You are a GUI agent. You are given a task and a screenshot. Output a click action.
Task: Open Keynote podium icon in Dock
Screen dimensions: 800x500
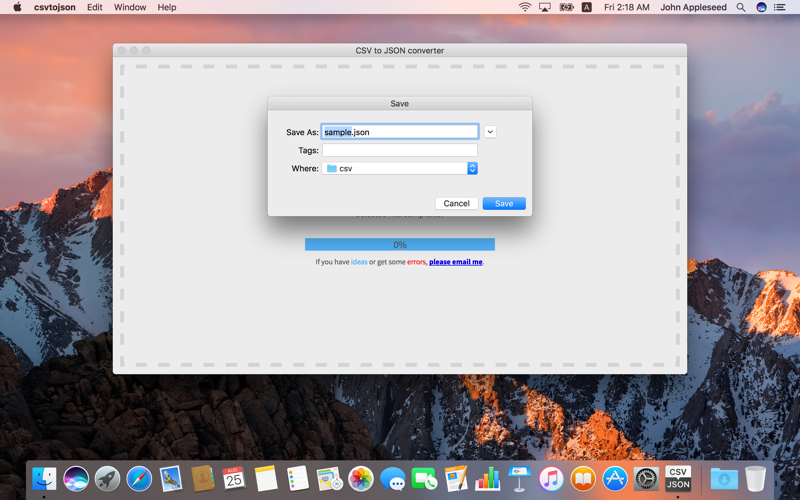point(519,479)
